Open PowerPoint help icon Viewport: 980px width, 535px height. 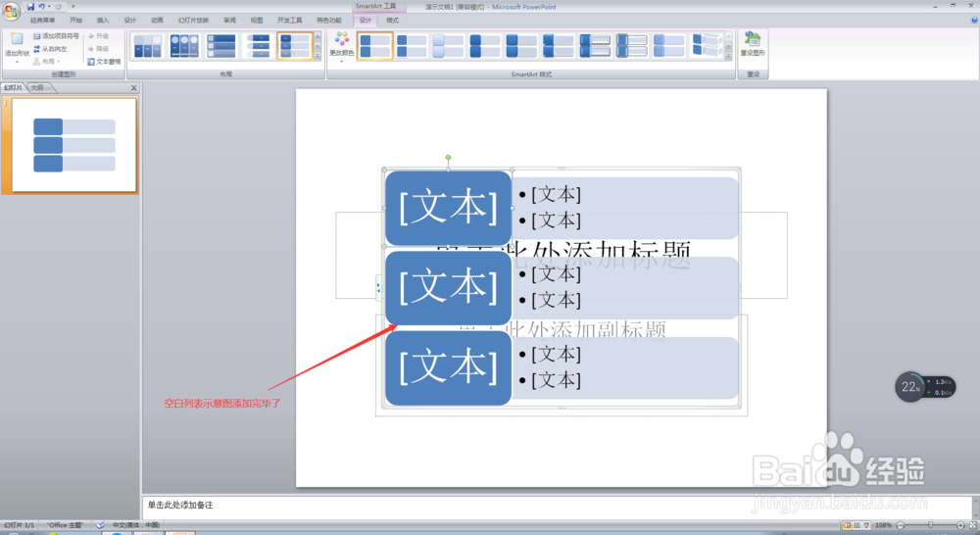[x=974, y=21]
